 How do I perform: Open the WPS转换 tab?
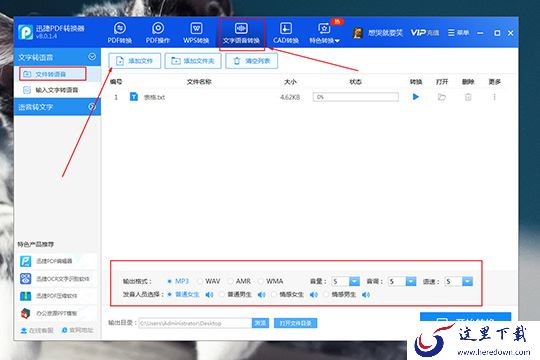tap(196, 33)
